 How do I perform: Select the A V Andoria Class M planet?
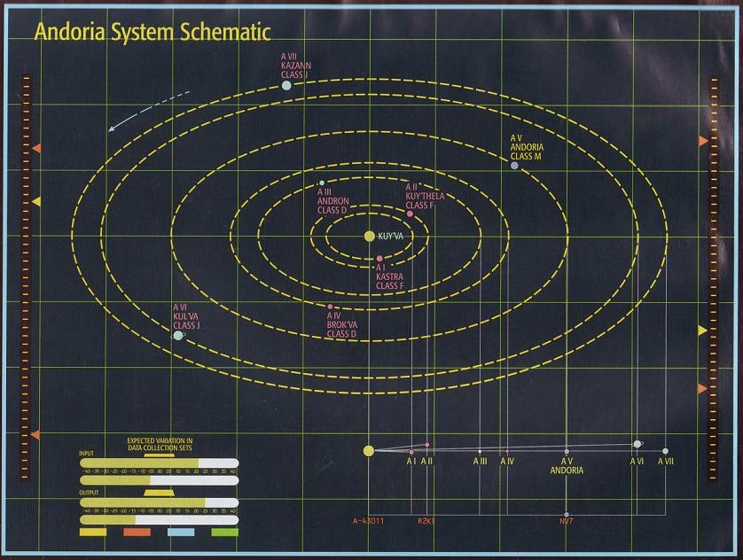[514, 165]
